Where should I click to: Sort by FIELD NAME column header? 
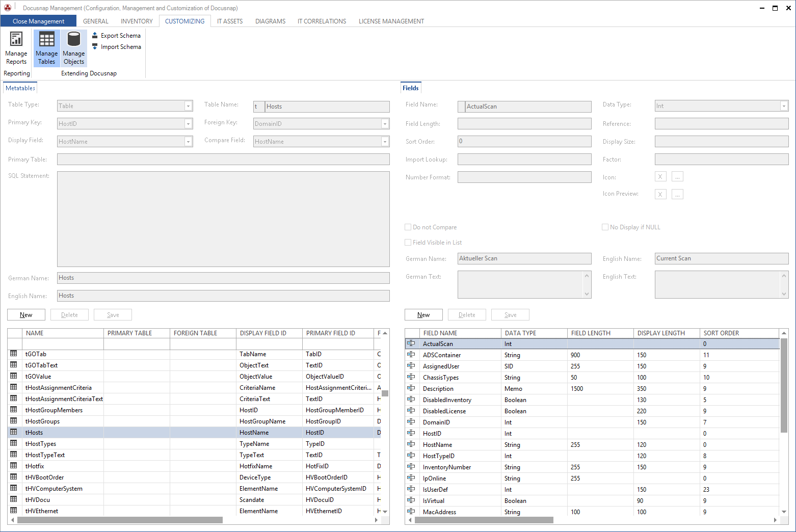click(461, 333)
